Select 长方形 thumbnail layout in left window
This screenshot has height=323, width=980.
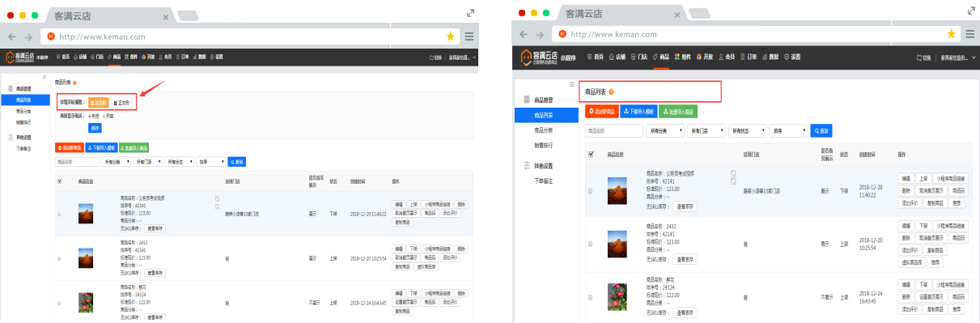click(x=99, y=103)
